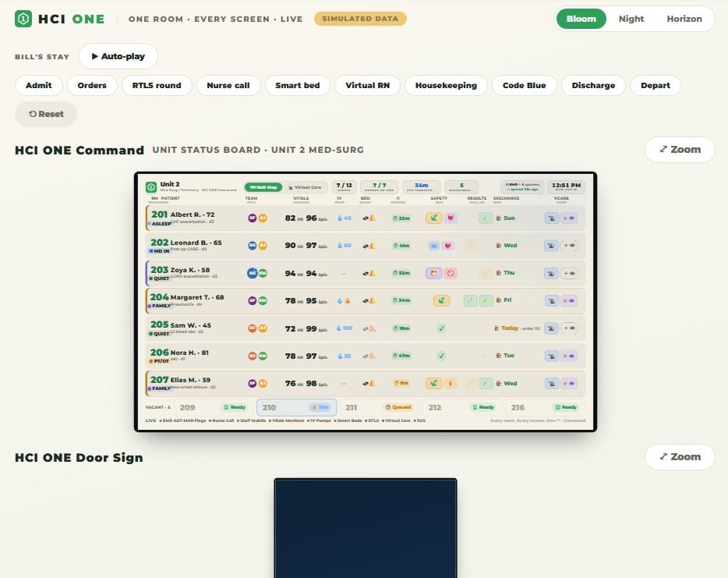Click the 22m rounds timer in room 201

pos(401,218)
